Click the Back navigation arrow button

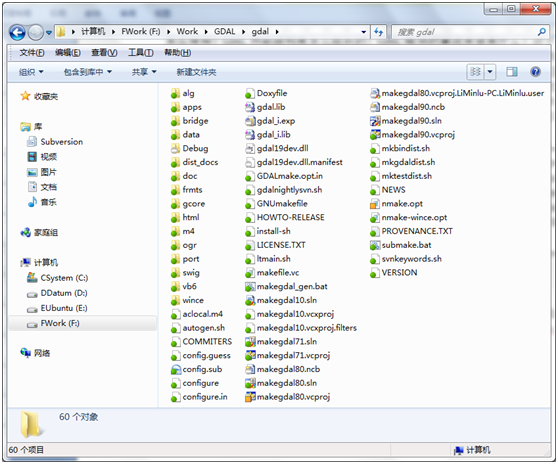click(17, 33)
